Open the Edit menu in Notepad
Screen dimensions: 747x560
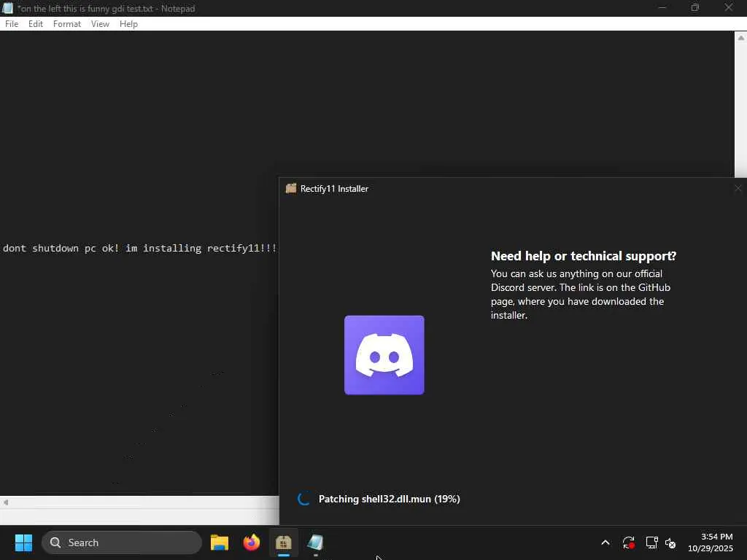36,24
